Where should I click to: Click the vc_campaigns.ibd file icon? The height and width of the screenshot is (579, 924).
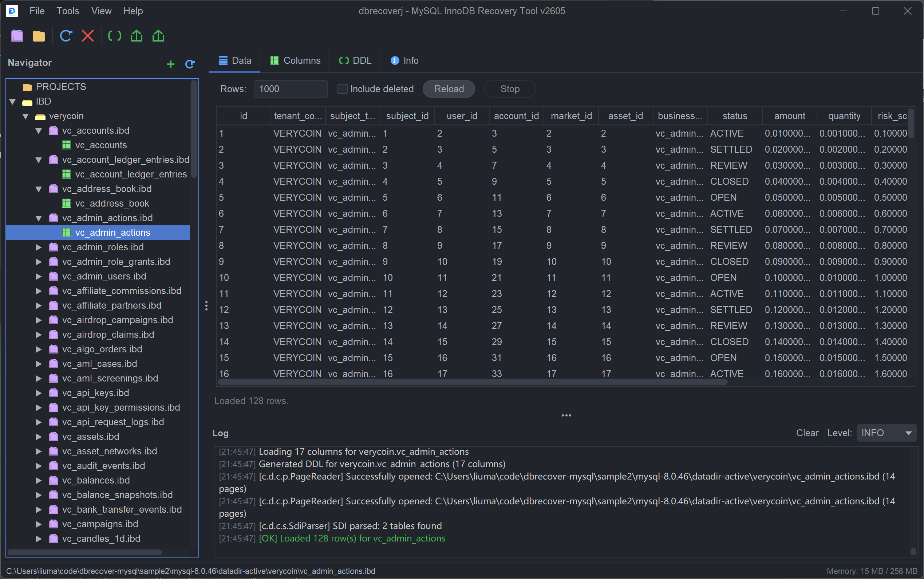pyautogui.click(x=54, y=524)
